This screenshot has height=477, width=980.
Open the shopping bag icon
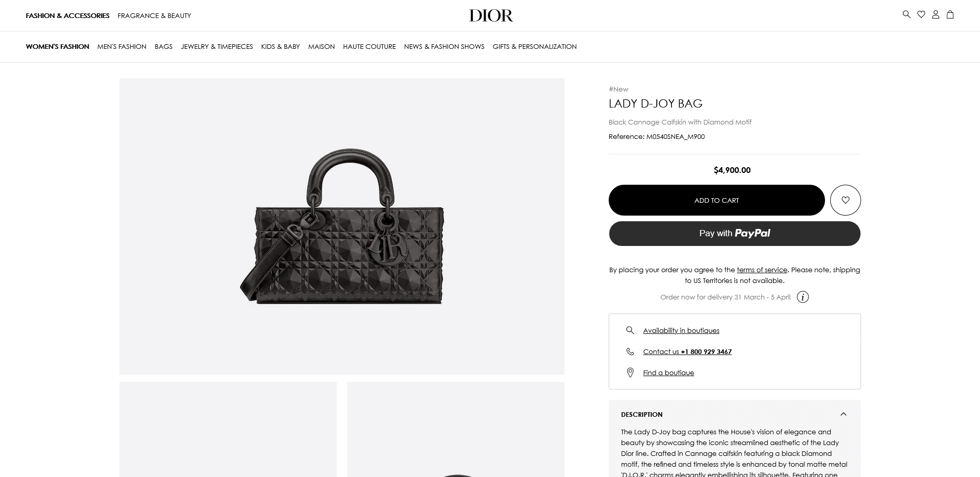click(x=950, y=14)
